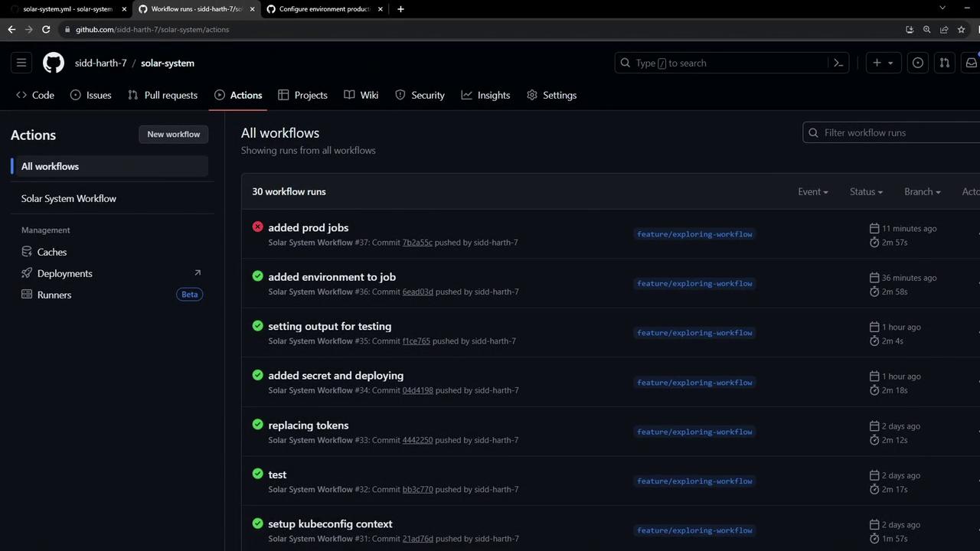Expand the Status filter dropdown
The height and width of the screenshot is (551, 980).
[x=866, y=191]
